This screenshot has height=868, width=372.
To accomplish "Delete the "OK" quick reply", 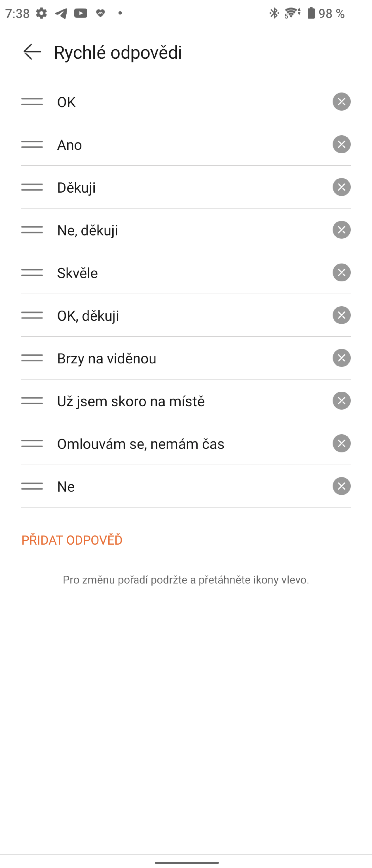I will (341, 102).
